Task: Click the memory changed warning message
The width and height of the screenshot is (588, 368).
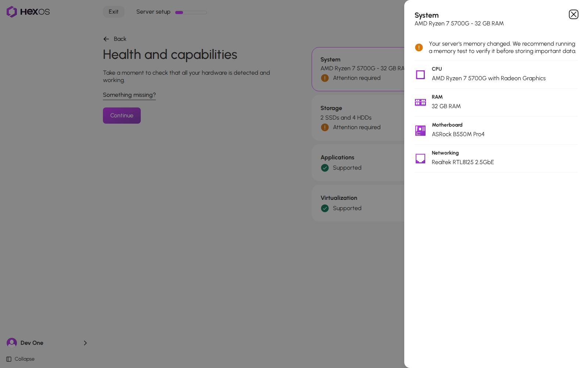Action: pos(503,47)
